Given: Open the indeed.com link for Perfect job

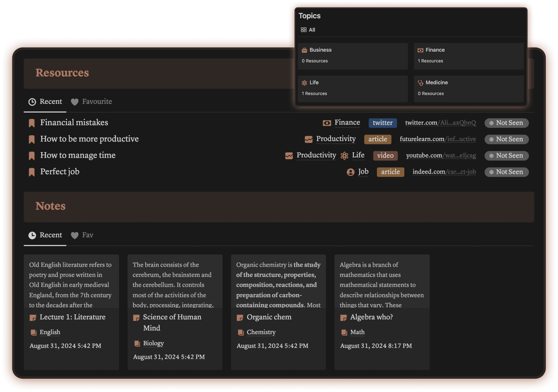Looking at the screenshot, I should click(444, 172).
